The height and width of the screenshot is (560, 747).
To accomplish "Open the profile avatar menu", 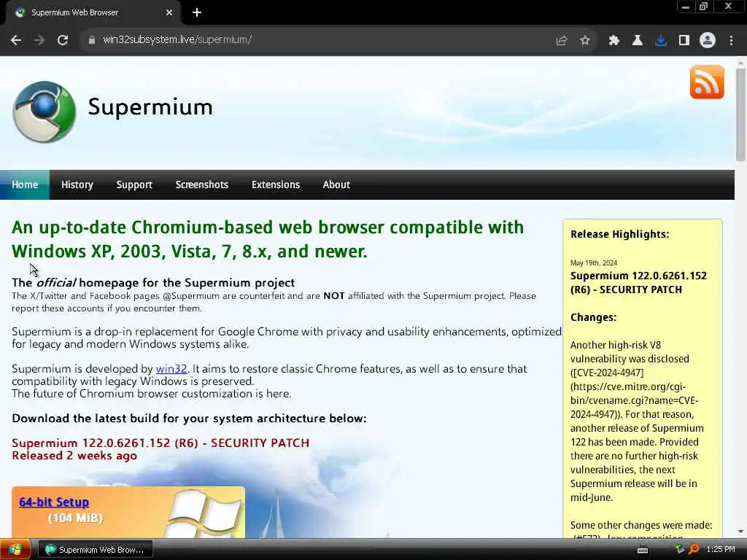I will [708, 41].
